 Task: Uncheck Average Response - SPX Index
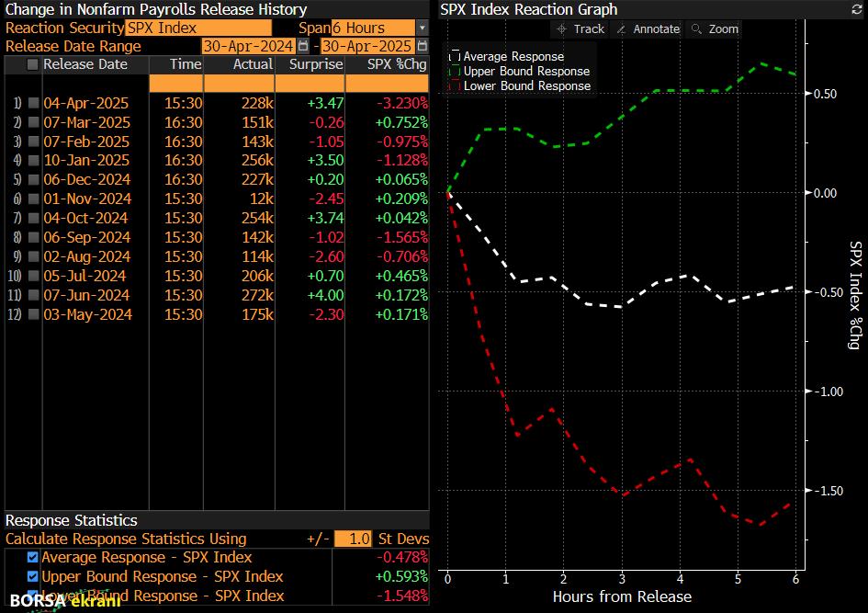(33, 558)
